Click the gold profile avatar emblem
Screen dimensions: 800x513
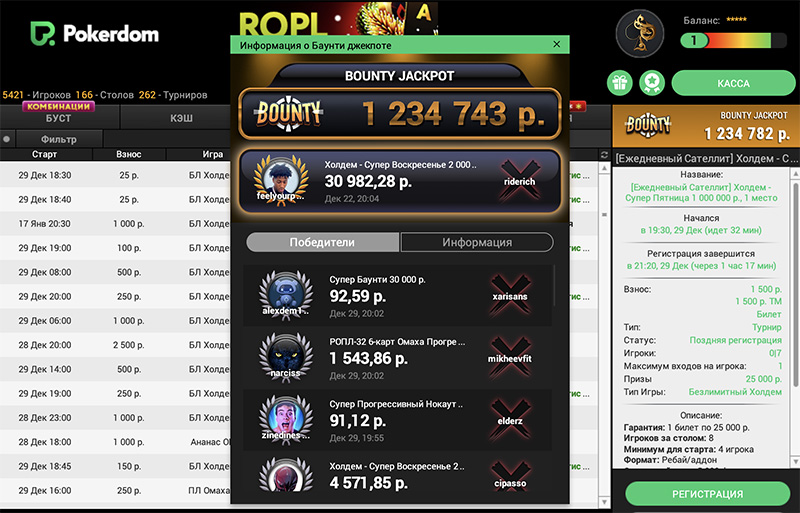pos(640,34)
